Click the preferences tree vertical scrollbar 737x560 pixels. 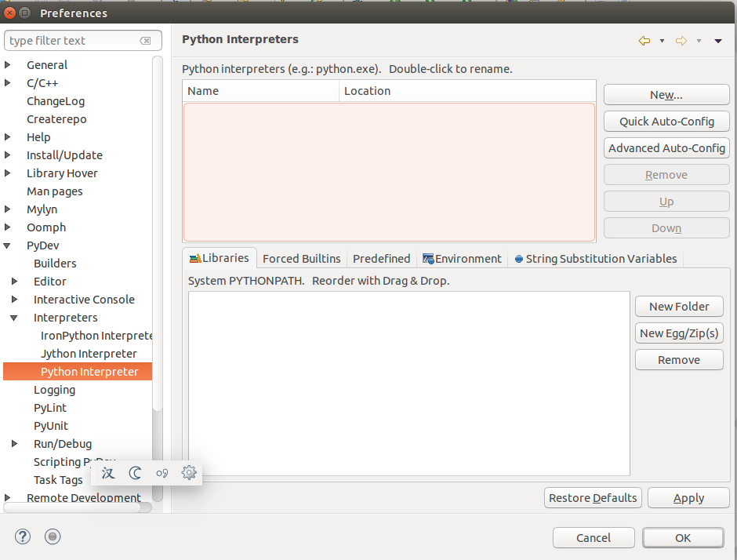coord(158,235)
